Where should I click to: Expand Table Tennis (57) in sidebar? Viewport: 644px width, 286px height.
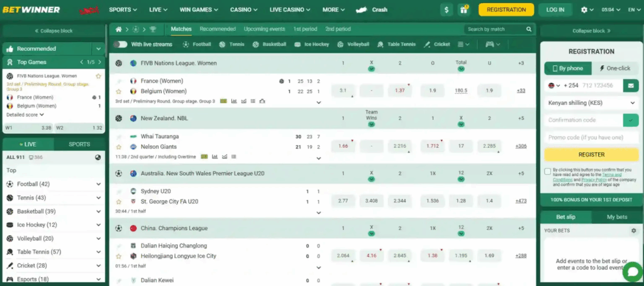(99, 252)
